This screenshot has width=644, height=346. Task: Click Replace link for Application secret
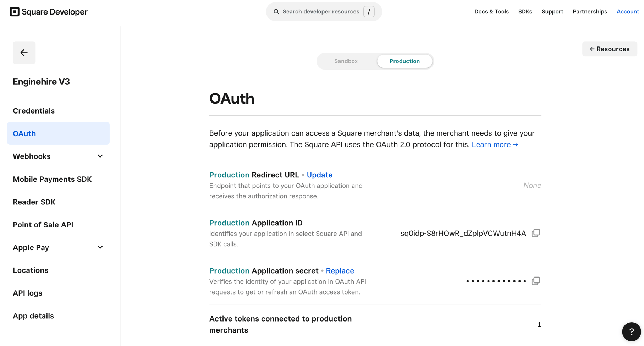(340, 271)
